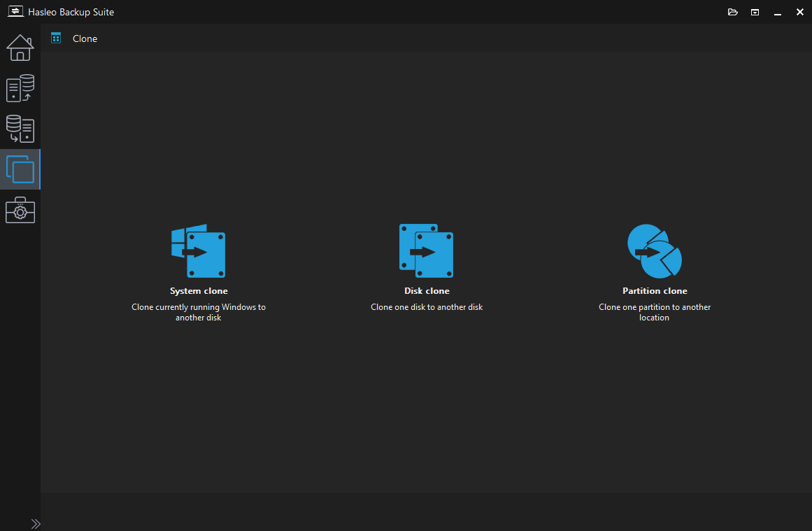Viewport: 812px width, 531px height.
Task: Select the Partition clone title text
Action: (x=655, y=291)
